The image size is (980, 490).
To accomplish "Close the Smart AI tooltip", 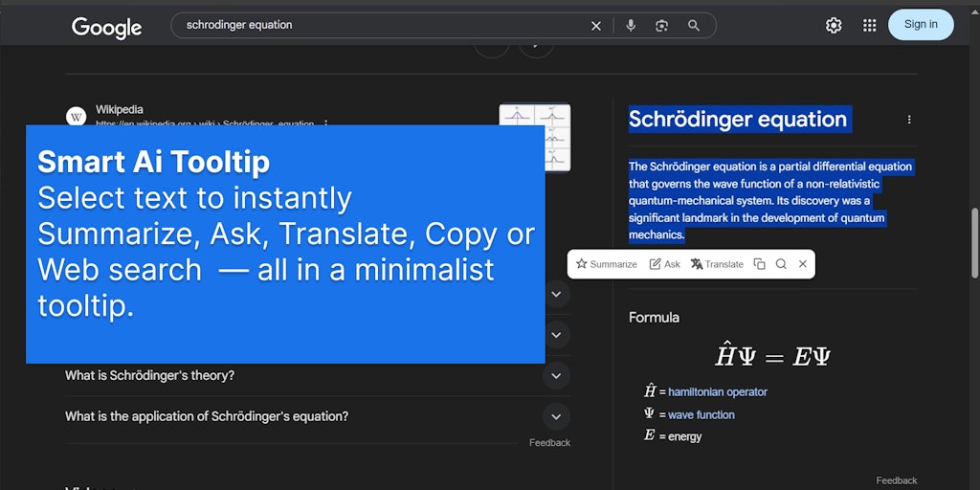I will [803, 264].
